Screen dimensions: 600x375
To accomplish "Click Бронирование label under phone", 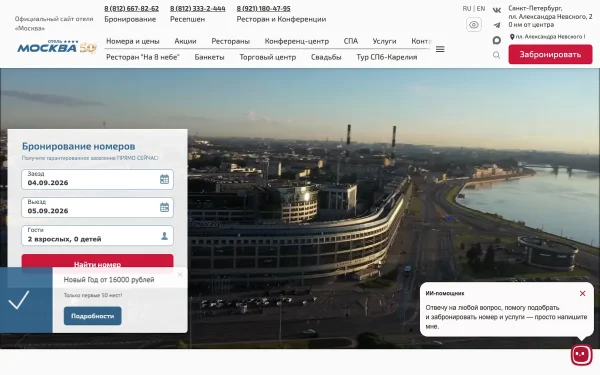I will (x=130, y=19).
